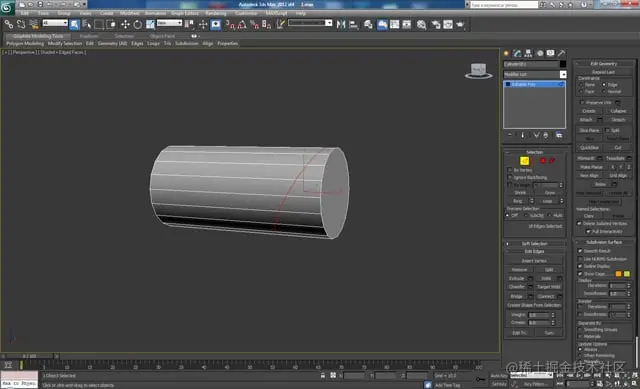Click the orange Show Cage color swatch
The width and height of the screenshot is (640, 389).
[x=618, y=274]
